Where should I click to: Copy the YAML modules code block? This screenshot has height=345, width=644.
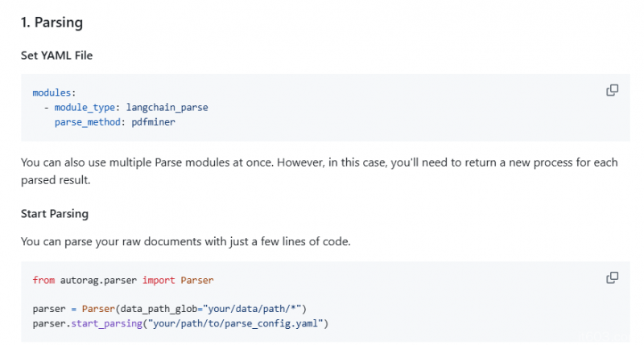point(612,90)
